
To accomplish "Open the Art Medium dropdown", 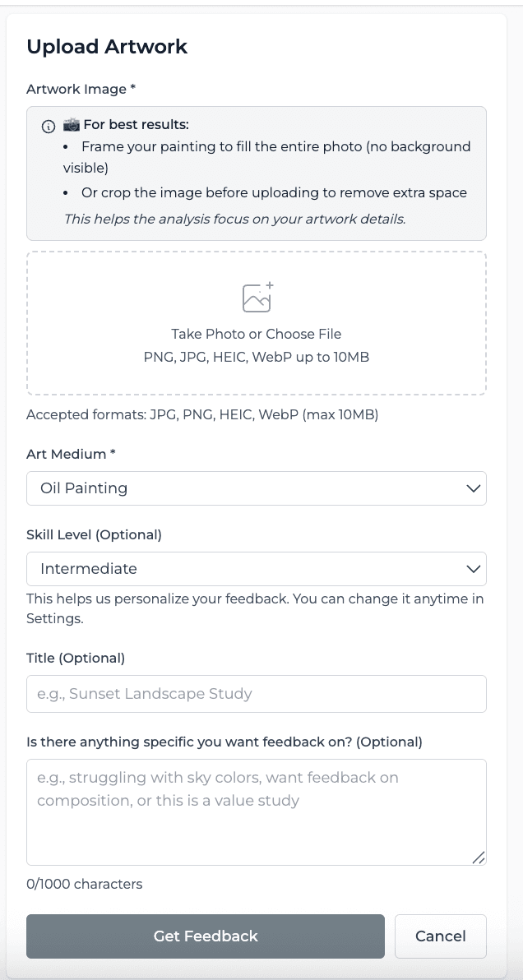I will 256,488.
